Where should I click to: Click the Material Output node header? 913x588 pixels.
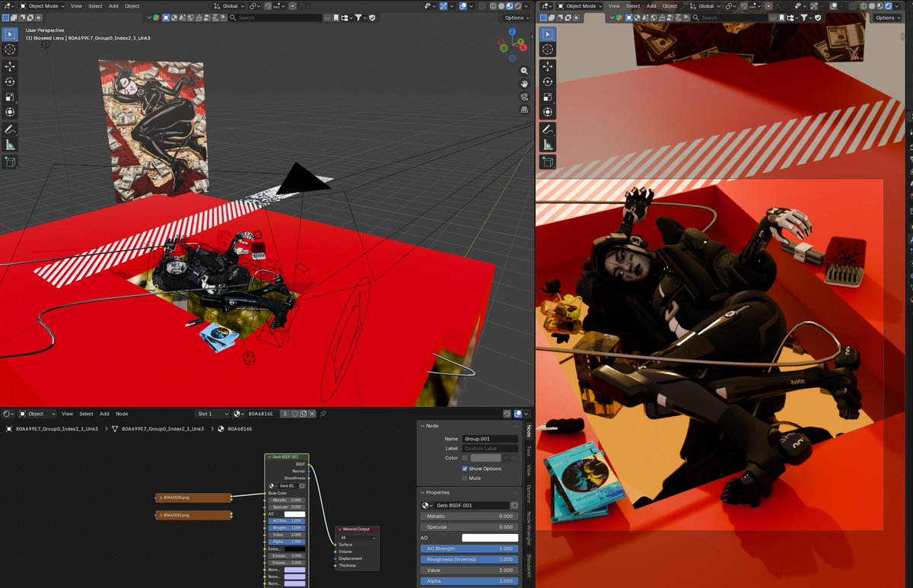[358, 529]
